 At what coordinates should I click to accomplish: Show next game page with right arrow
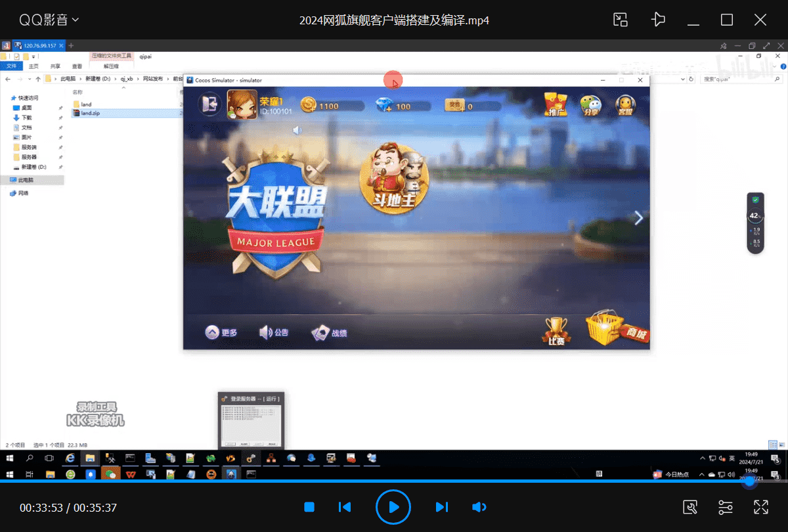638,218
